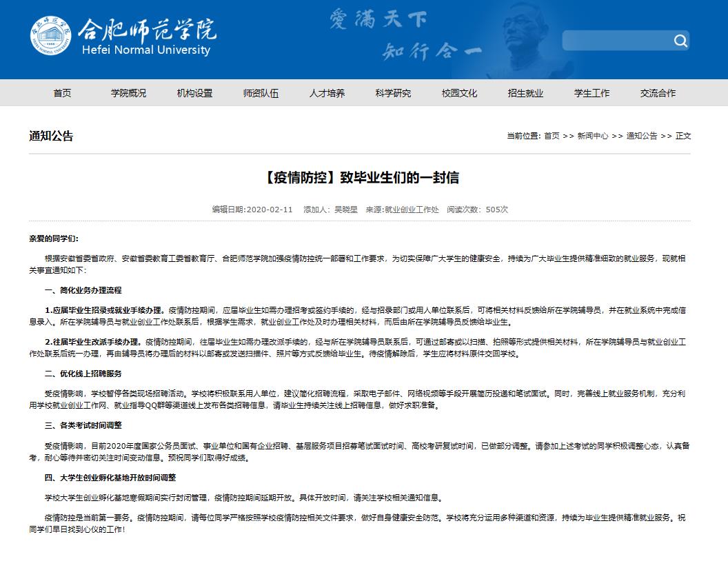Click the 首页 breadcrumb link

[x=552, y=136]
